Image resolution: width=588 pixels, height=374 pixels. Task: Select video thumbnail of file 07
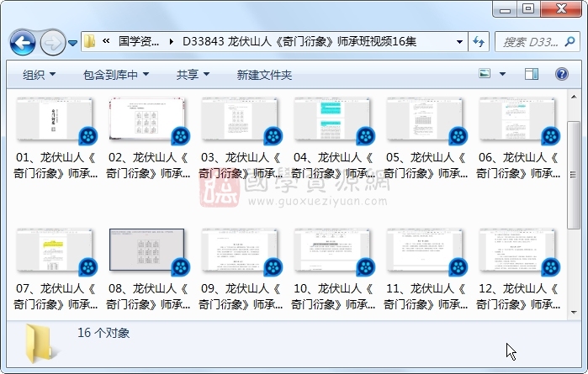click(x=55, y=250)
